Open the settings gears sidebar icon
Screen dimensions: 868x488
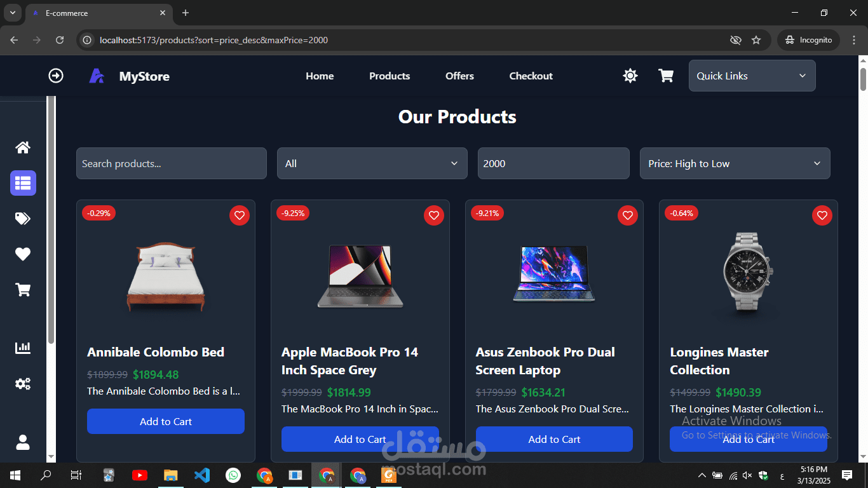tap(23, 384)
